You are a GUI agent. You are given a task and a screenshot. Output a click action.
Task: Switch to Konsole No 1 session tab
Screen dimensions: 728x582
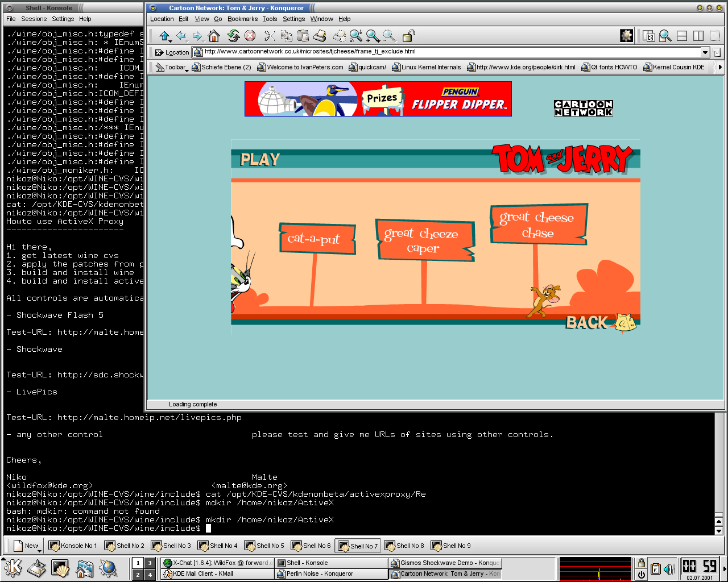click(x=73, y=546)
